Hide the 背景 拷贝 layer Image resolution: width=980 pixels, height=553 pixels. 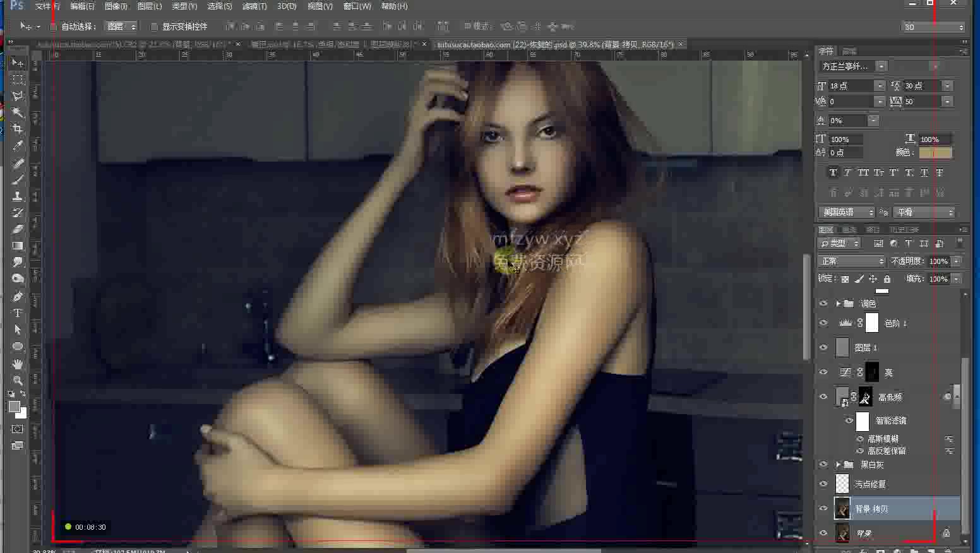(x=823, y=508)
